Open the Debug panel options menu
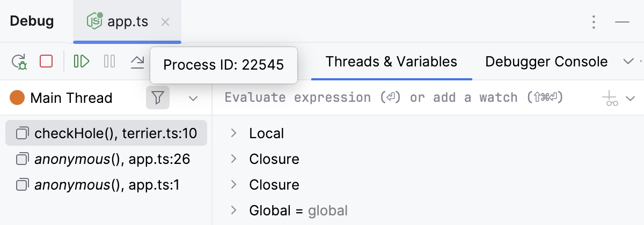Image resolution: width=644 pixels, height=225 pixels. [x=594, y=21]
